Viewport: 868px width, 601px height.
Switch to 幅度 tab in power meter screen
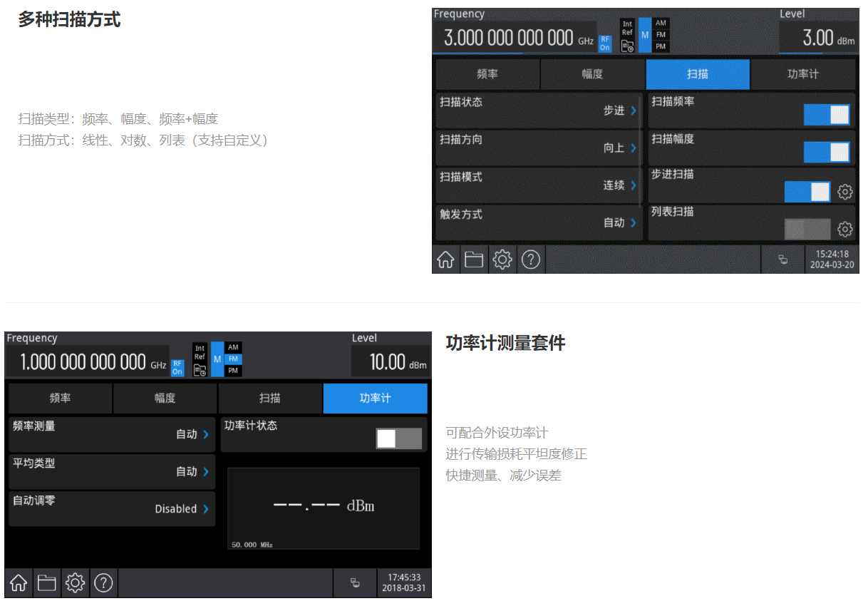(x=165, y=398)
